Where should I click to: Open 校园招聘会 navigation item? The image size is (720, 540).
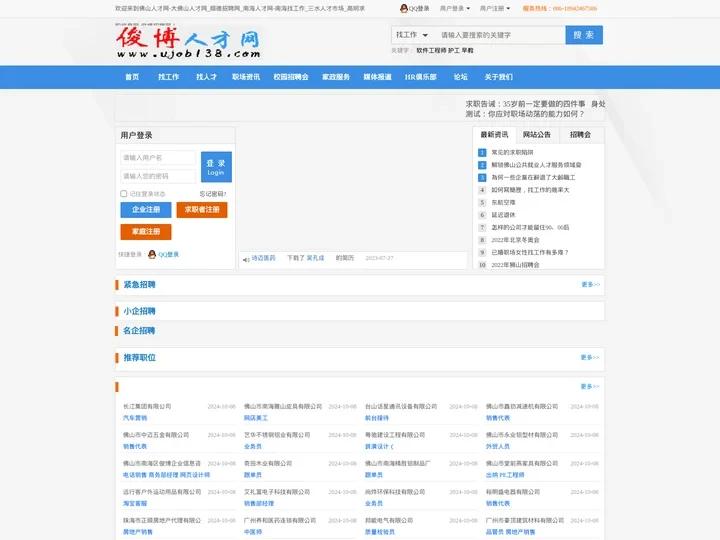click(x=291, y=77)
